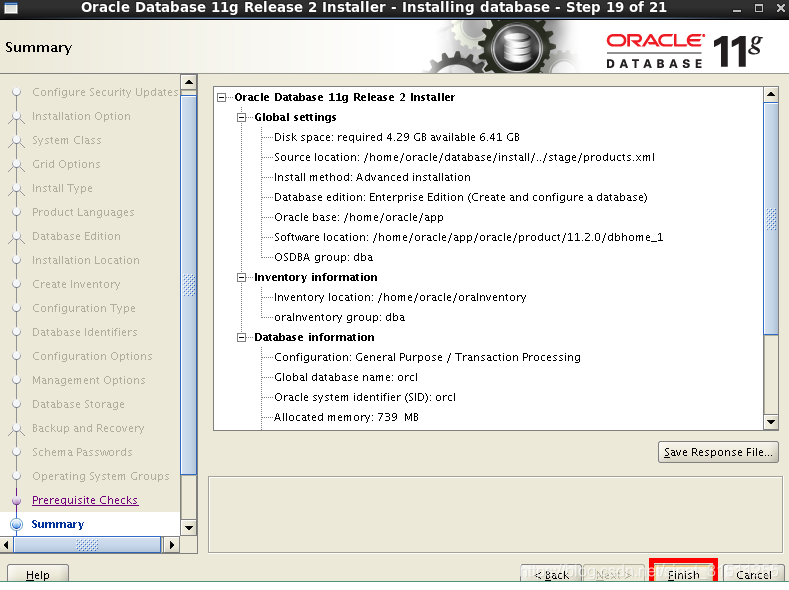
Task: Click the sidebar horizontal scroll right arrow
Action: [172, 545]
